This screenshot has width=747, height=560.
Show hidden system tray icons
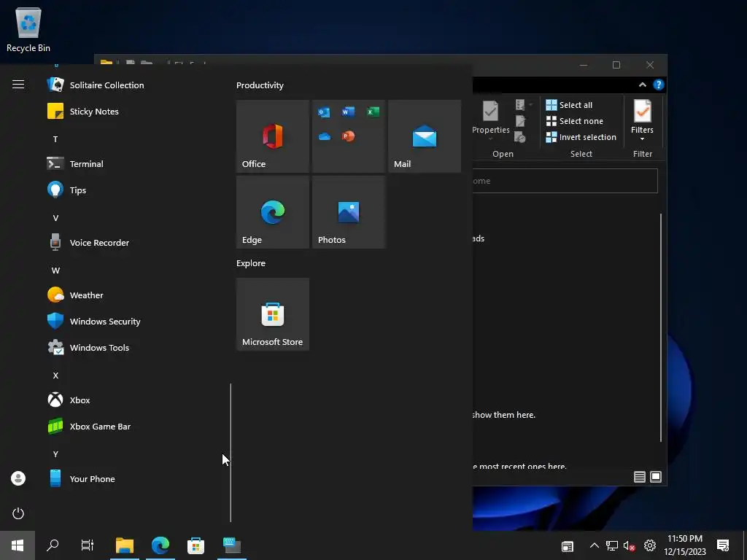tap(594, 545)
